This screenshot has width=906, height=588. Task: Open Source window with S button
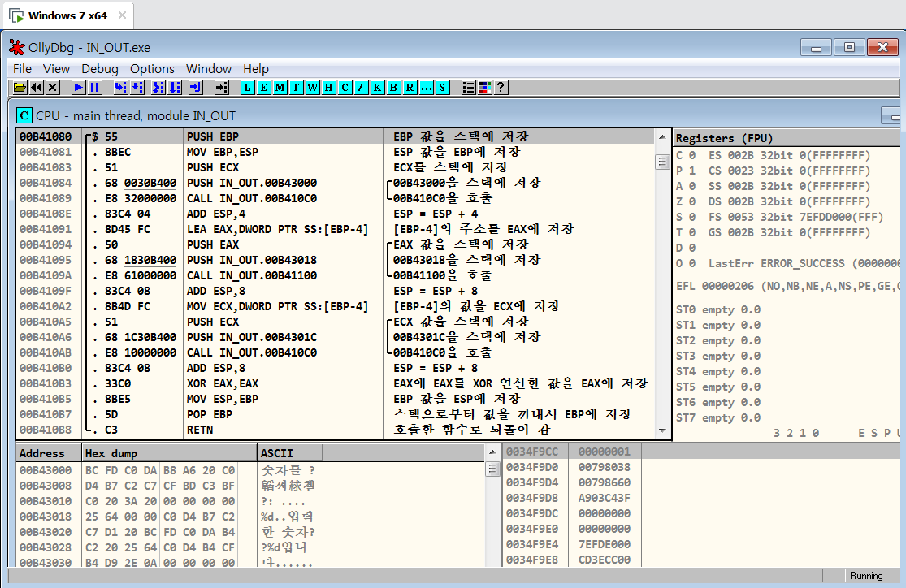442,87
